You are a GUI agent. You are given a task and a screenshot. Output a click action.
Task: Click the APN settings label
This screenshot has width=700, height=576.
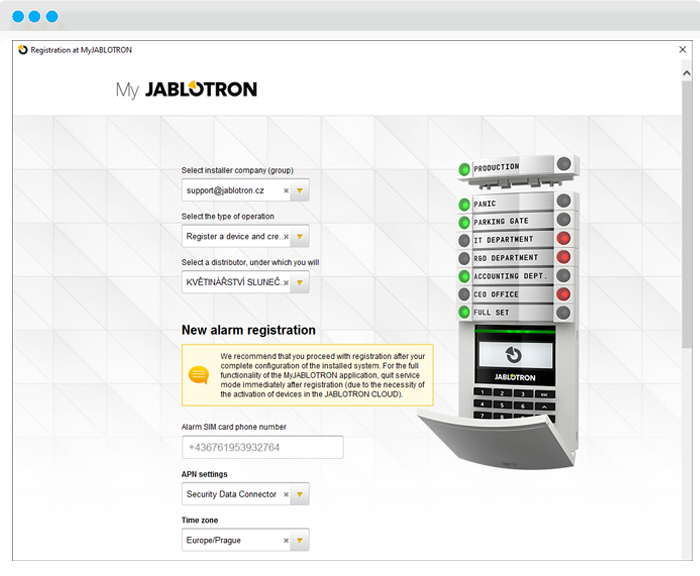(204, 474)
